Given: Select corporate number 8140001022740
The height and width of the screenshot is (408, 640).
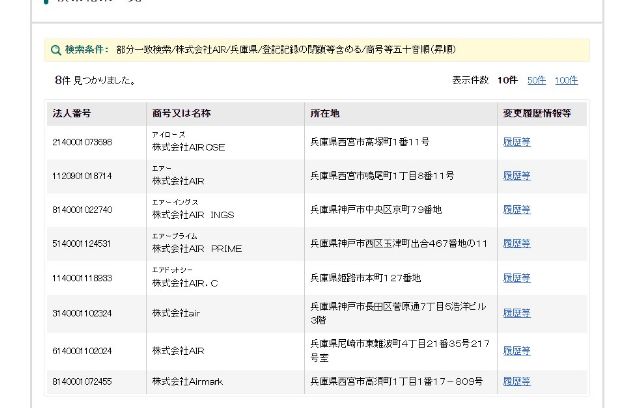Looking at the screenshot, I should pos(82,210).
